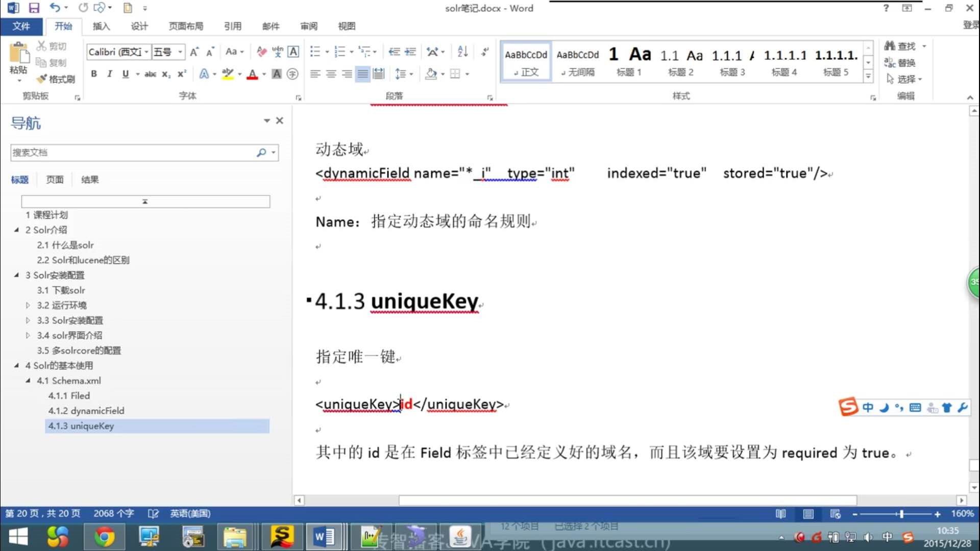Click the show paragraph marks icon
The height and width of the screenshot is (551, 980).
(485, 52)
